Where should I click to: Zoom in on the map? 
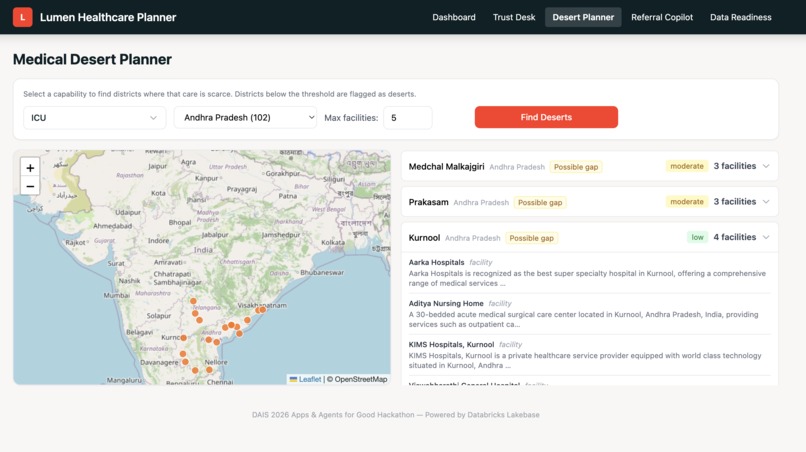pyautogui.click(x=30, y=168)
